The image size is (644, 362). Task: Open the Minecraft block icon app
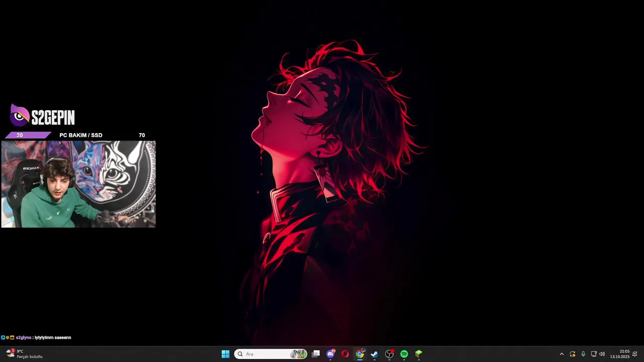pyautogui.click(x=419, y=354)
